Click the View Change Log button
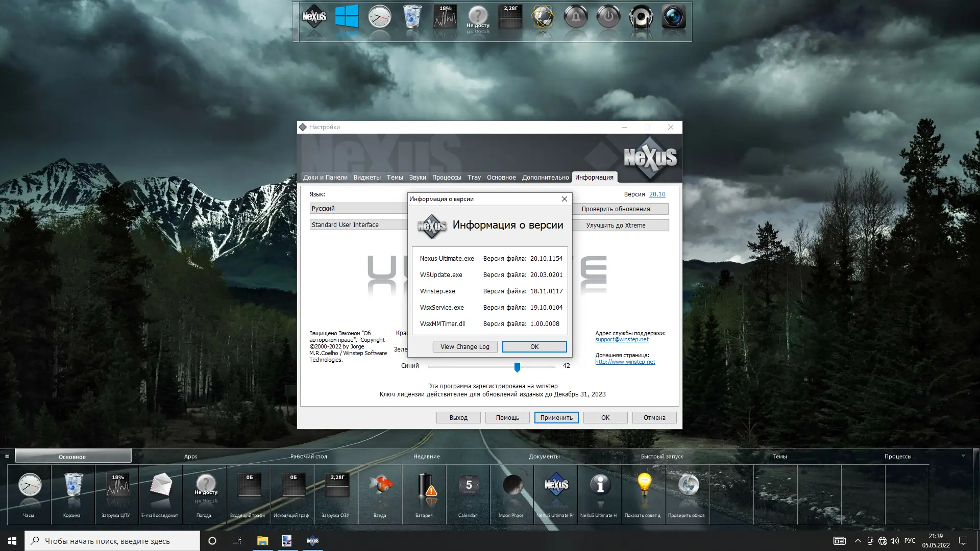 464,347
